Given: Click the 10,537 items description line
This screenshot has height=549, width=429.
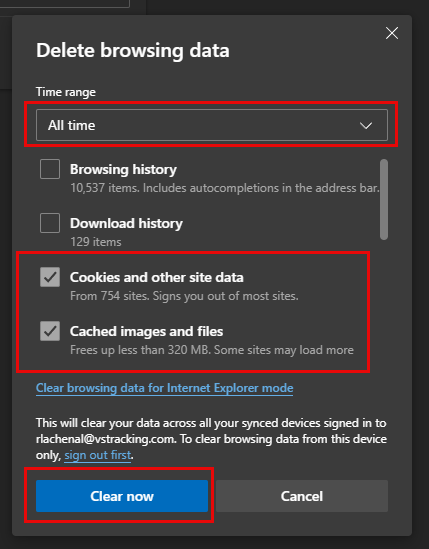Looking at the screenshot, I should (x=225, y=188).
